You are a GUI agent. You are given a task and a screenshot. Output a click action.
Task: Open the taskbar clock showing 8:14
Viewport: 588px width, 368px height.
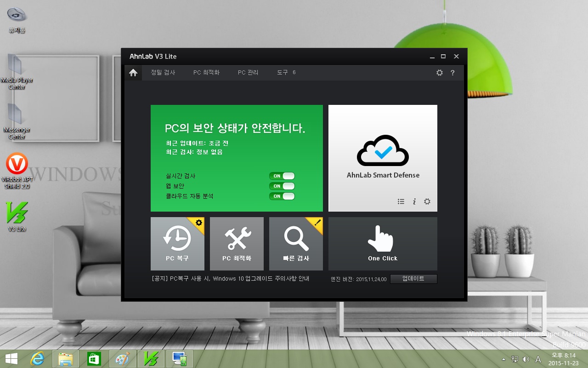(x=563, y=359)
